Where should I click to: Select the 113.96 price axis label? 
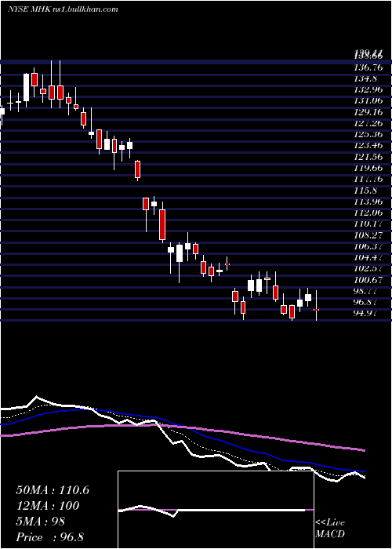(368, 202)
